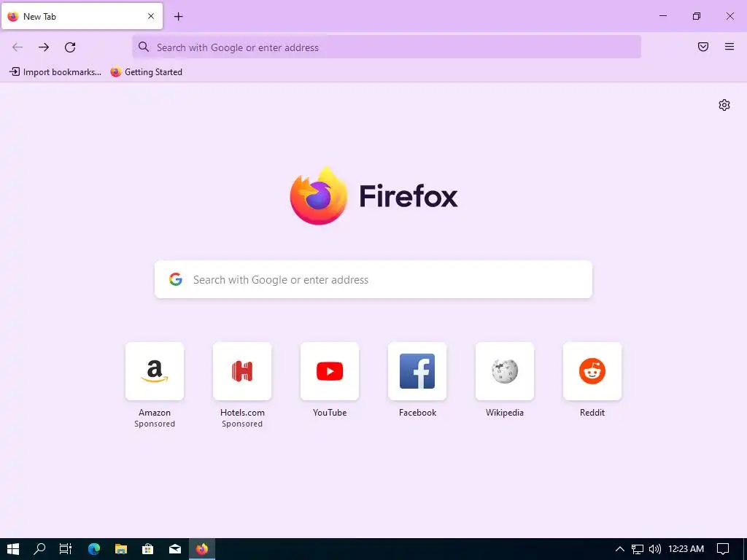Click the center Google search field
The image size is (747, 560).
pyautogui.click(x=373, y=279)
